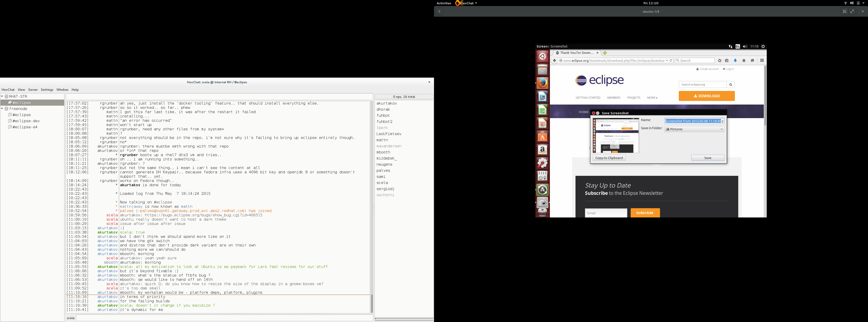Viewport: 868px width, 322px height.
Task: Select #eclipse-dev channel under freenode
Action: (26, 121)
